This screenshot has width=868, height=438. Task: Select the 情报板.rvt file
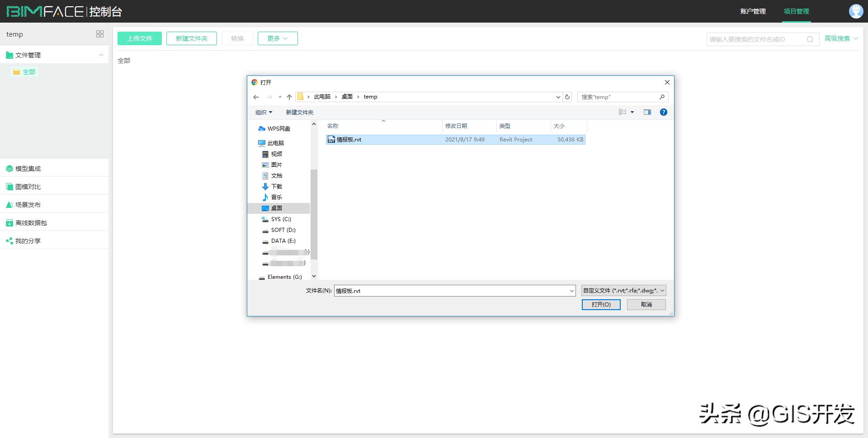tap(349, 140)
